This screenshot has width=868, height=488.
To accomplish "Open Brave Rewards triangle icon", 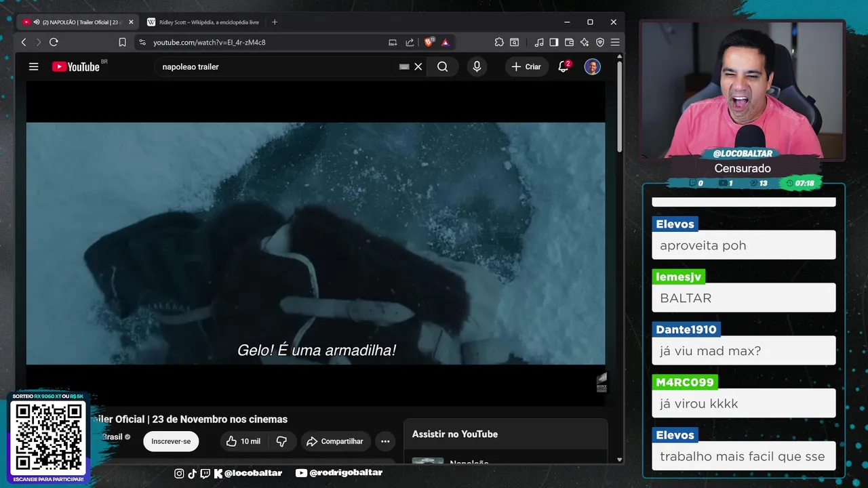I will pos(445,42).
